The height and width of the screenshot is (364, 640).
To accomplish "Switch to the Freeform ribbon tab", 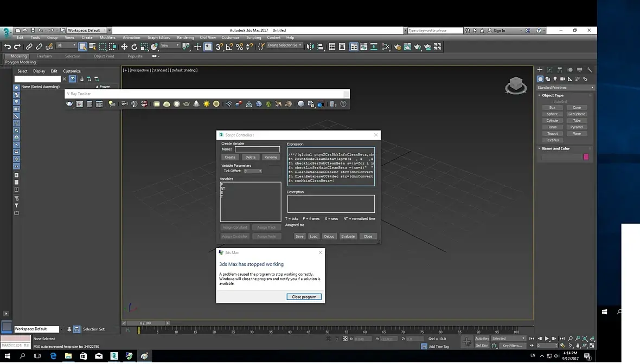I will click(44, 56).
